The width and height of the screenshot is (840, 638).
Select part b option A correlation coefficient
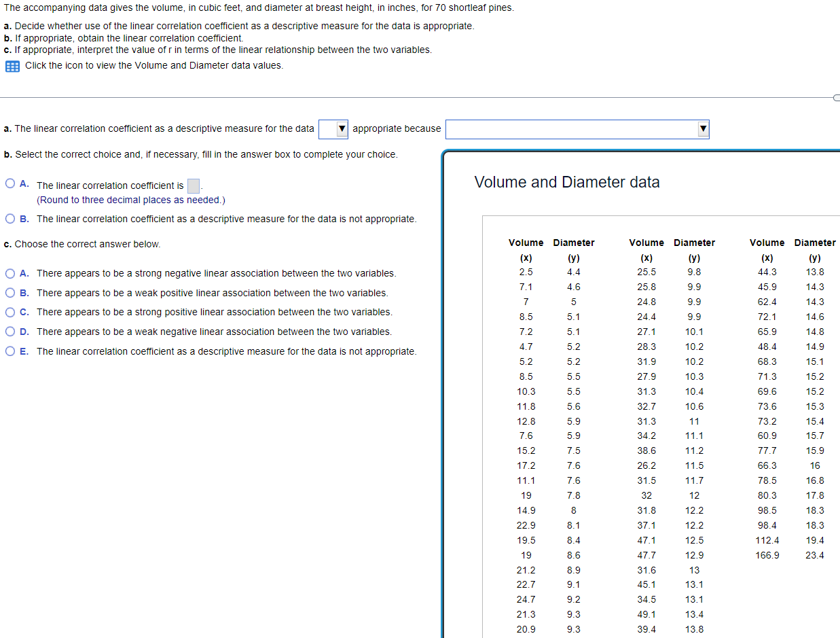10,183
